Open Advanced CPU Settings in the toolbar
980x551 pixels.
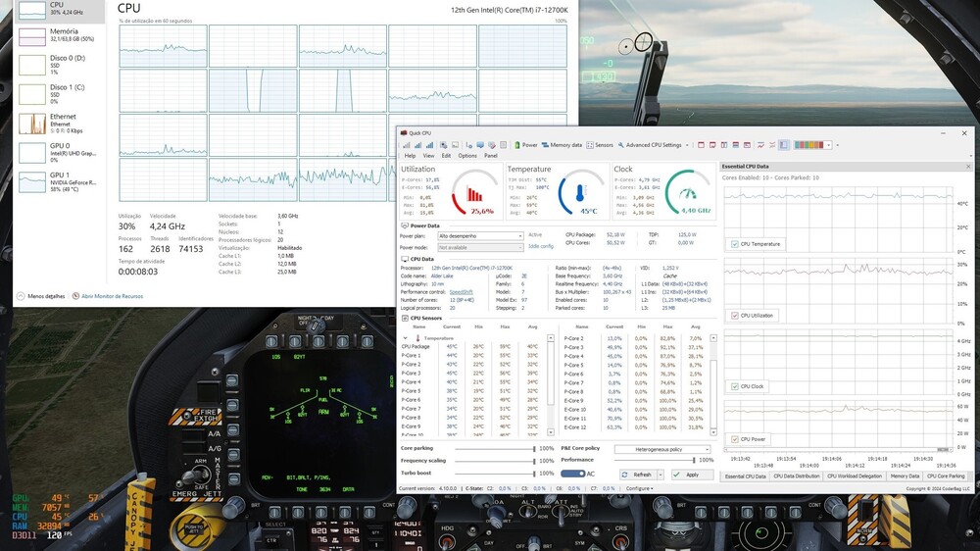(x=653, y=144)
